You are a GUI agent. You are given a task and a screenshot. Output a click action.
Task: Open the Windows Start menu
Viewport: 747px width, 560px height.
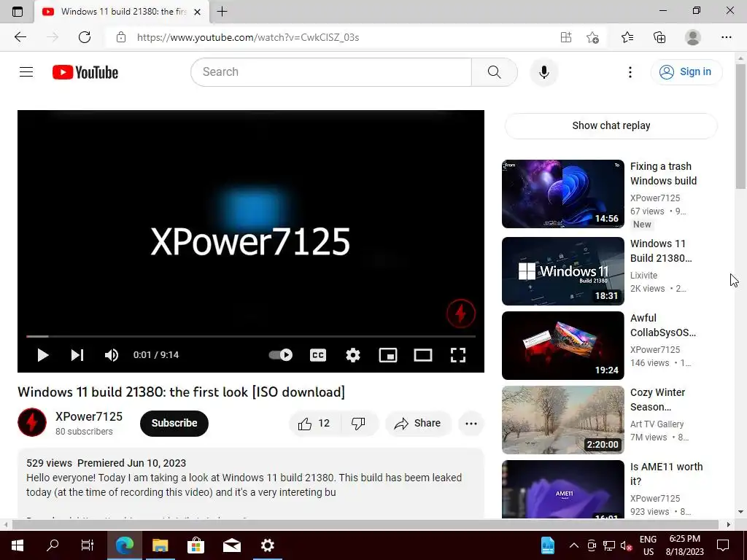(18, 545)
